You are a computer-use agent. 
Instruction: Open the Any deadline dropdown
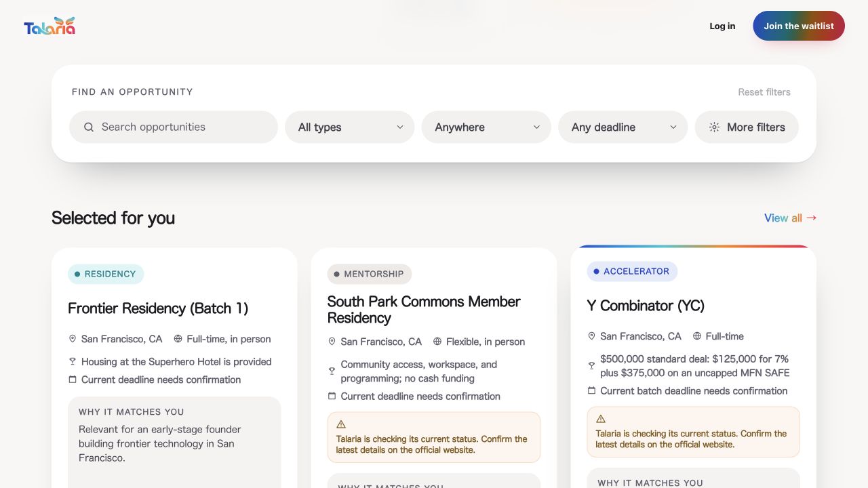pyautogui.click(x=623, y=127)
